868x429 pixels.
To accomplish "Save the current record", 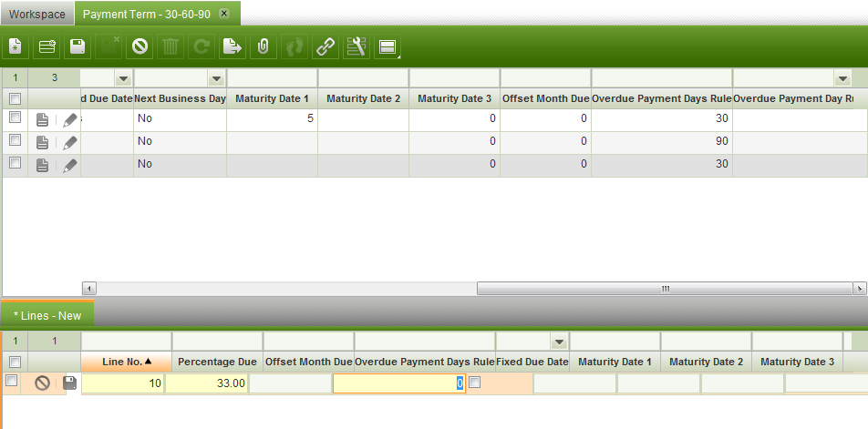I will [x=77, y=47].
